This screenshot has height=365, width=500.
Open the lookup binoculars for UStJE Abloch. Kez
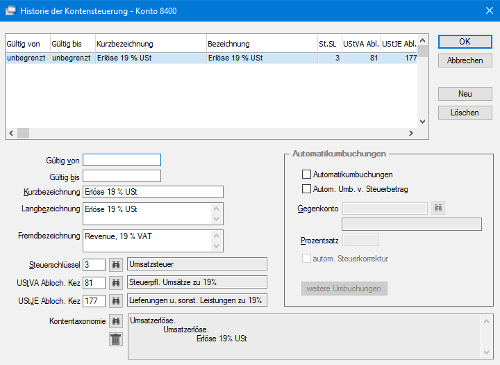pos(116,301)
